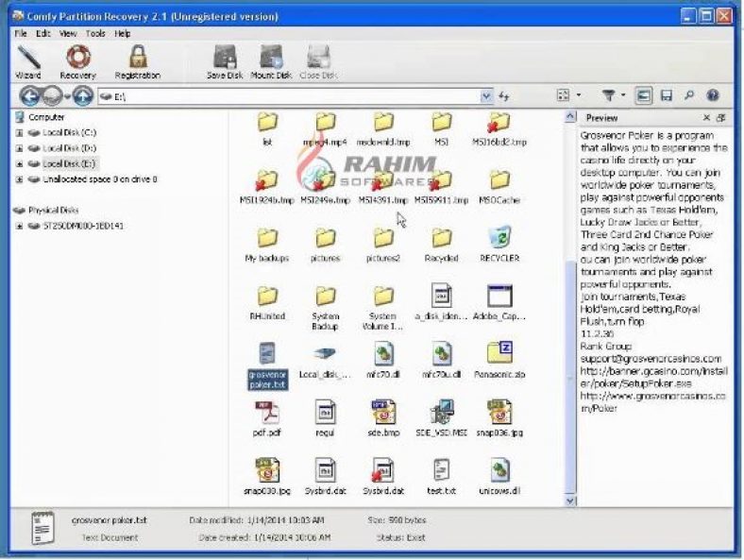Viewport: 744px width, 560px height.
Task: Open the help question mark icon
Action: click(713, 96)
